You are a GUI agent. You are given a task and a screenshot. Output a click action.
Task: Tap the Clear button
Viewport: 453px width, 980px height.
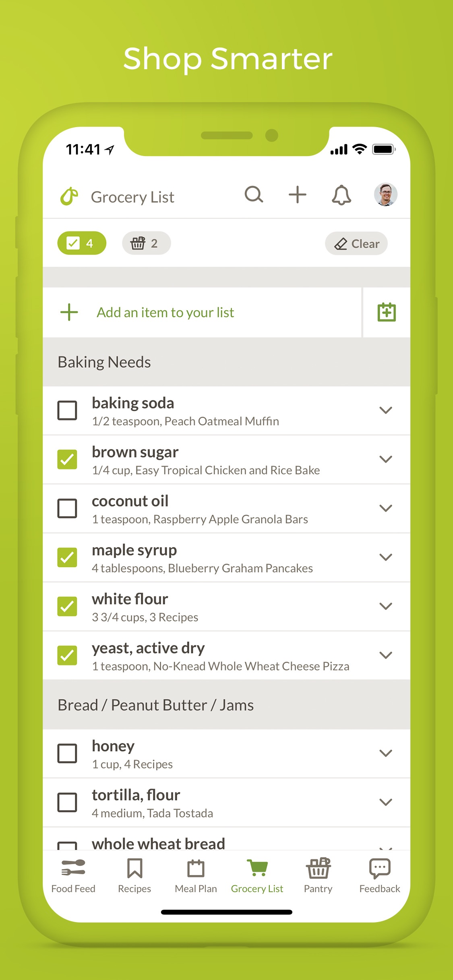point(356,243)
